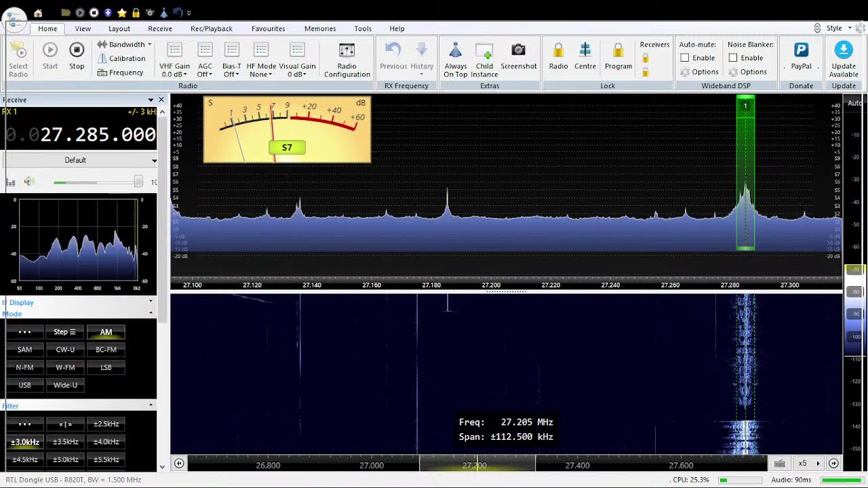868x488 pixels.
Task: Open the Visual Gain dropdown
Action: [x=297, y=60]
